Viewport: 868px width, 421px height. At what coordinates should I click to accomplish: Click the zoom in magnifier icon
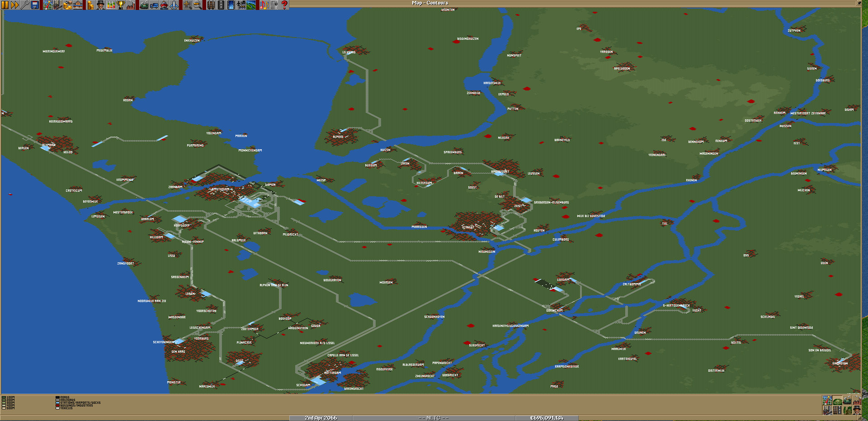(x=187, y=5)
